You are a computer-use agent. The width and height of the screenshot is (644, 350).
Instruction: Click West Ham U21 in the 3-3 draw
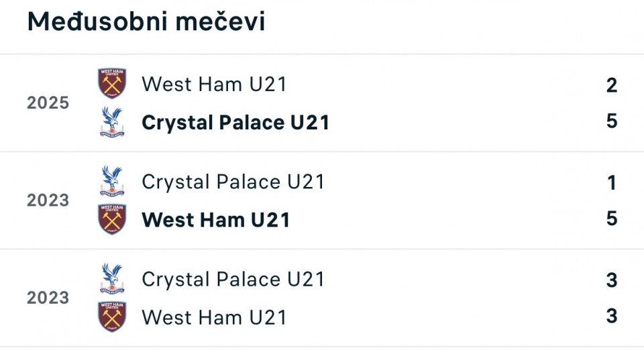pos(214,317)
